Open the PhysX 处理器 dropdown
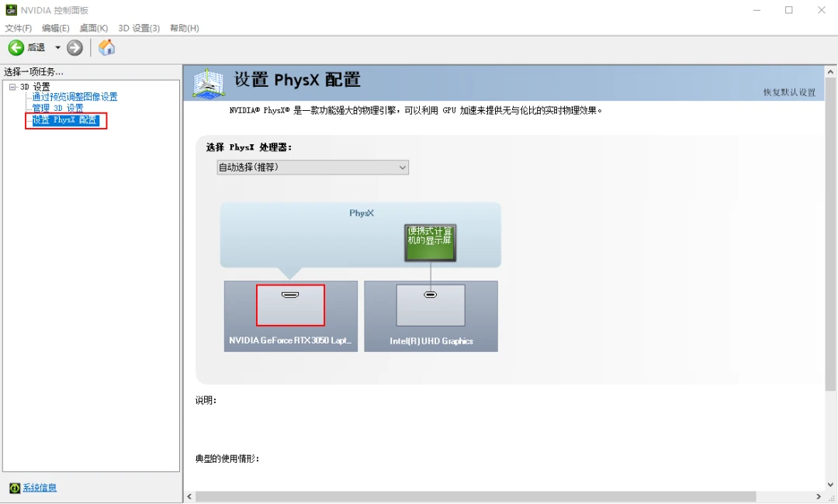Screen dimensions: 838x504 [313, 167]
